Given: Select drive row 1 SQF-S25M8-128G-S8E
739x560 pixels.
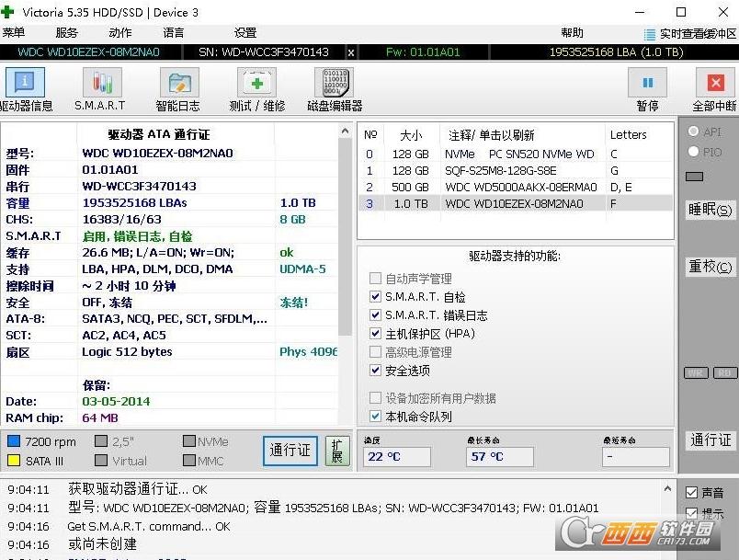Looking at the screenshot, I should [516, 171].
